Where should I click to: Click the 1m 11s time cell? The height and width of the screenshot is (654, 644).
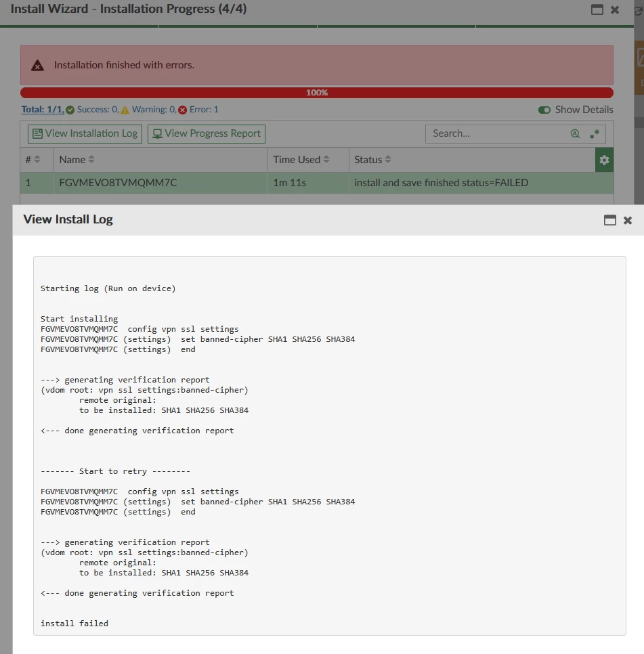308,183
